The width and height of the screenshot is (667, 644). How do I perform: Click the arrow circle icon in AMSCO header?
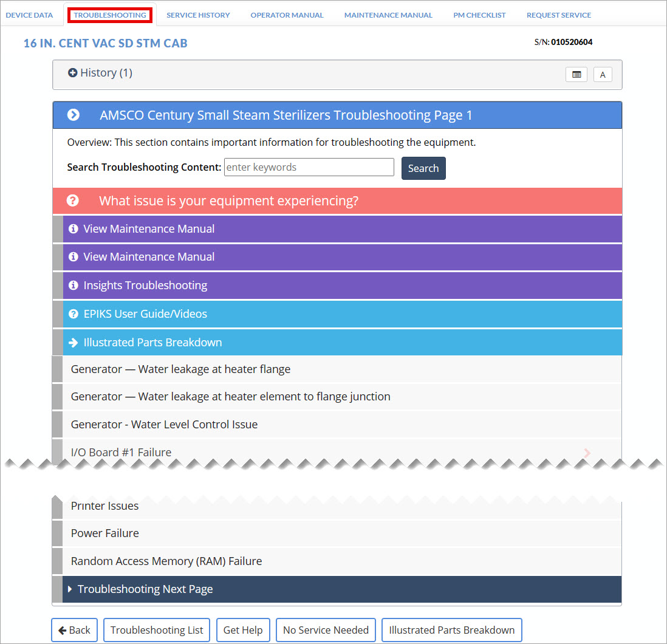[x=73, y=115]
